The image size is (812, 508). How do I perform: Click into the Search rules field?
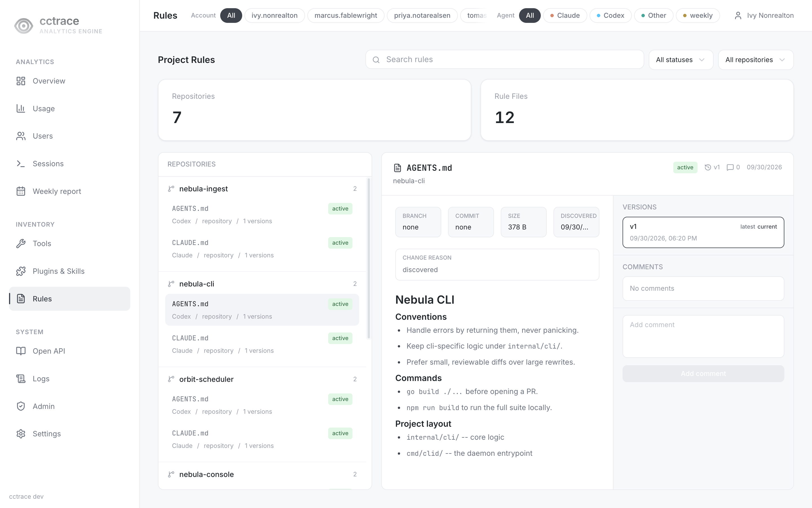point(505,60)
